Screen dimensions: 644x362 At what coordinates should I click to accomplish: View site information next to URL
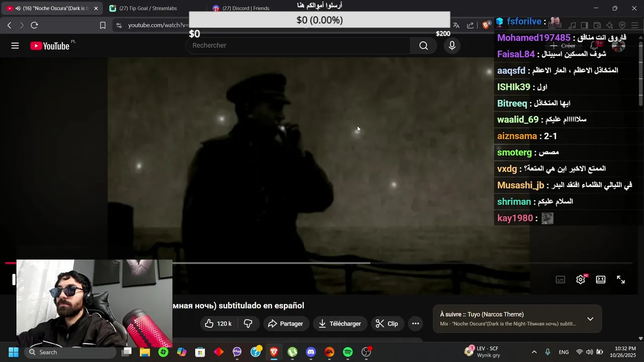click(119, 25)
